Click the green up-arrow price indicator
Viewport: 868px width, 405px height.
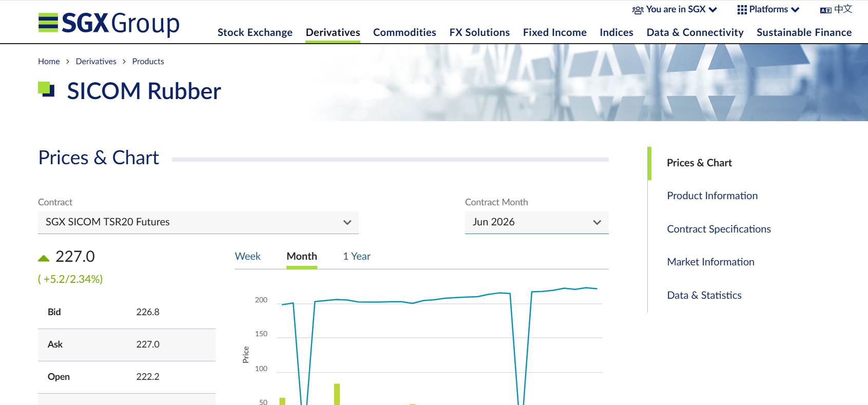44,258
